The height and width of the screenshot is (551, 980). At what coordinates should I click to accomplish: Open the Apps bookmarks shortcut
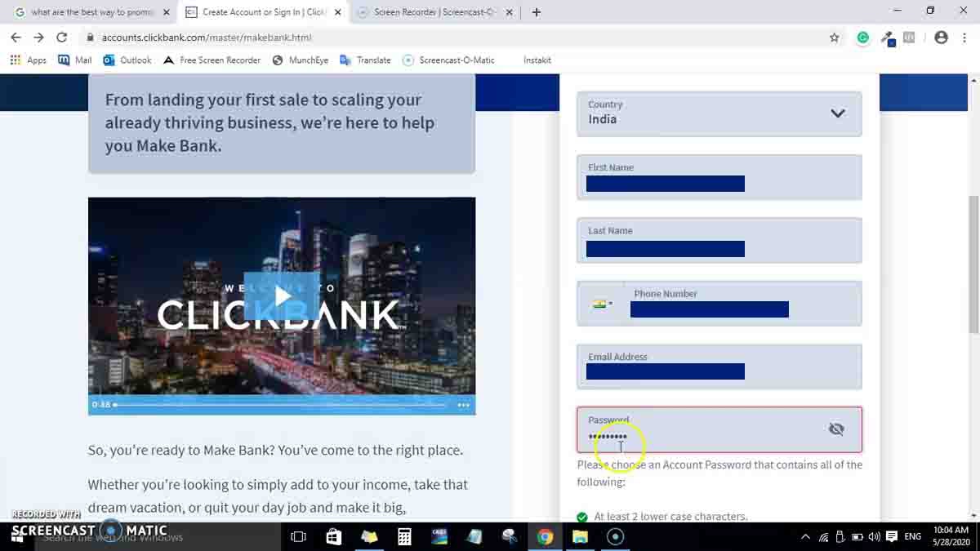[29, 60]
